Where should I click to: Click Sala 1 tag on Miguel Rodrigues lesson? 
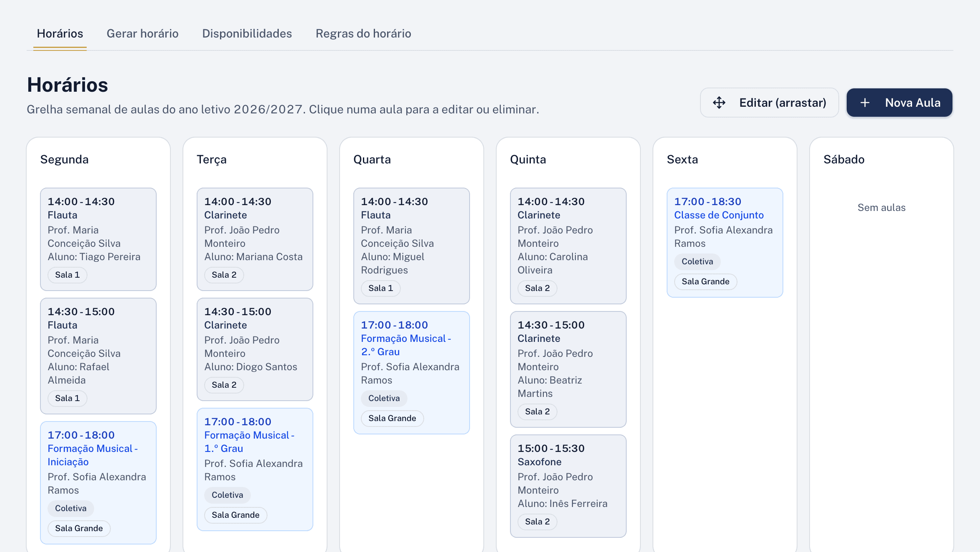click(x=381, y=288)
